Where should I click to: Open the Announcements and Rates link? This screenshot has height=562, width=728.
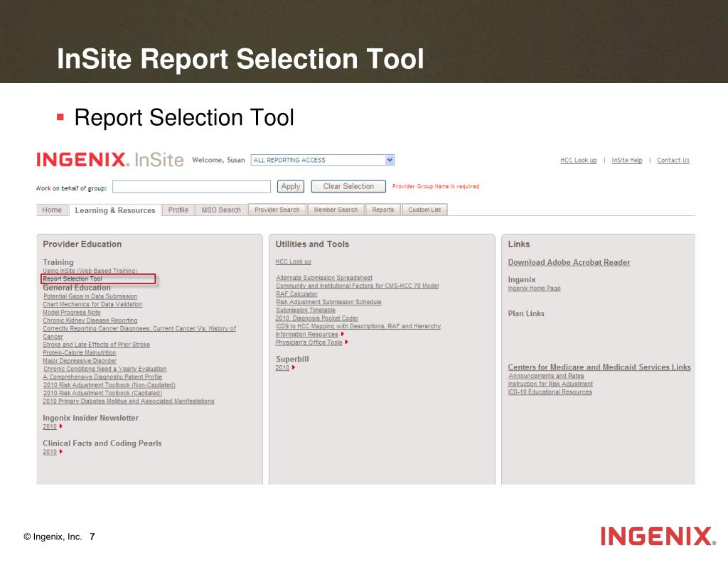click(x=546, y=376)
